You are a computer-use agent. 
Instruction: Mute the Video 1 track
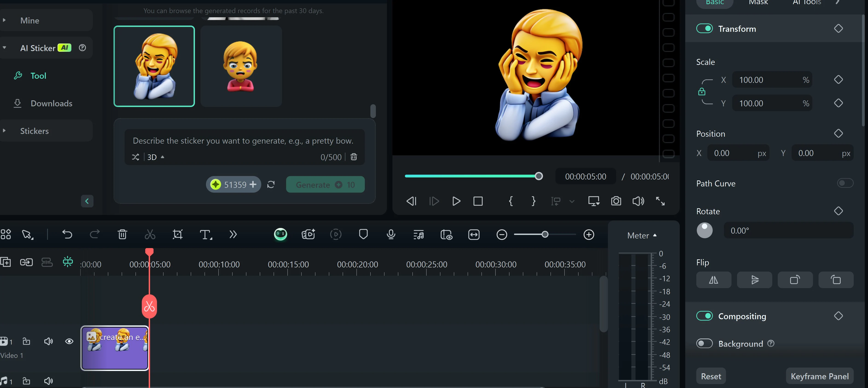(49, 341)
